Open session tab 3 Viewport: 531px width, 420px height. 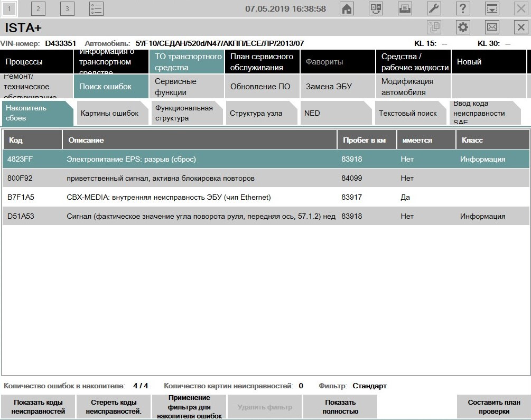click(x=67, y=8)
